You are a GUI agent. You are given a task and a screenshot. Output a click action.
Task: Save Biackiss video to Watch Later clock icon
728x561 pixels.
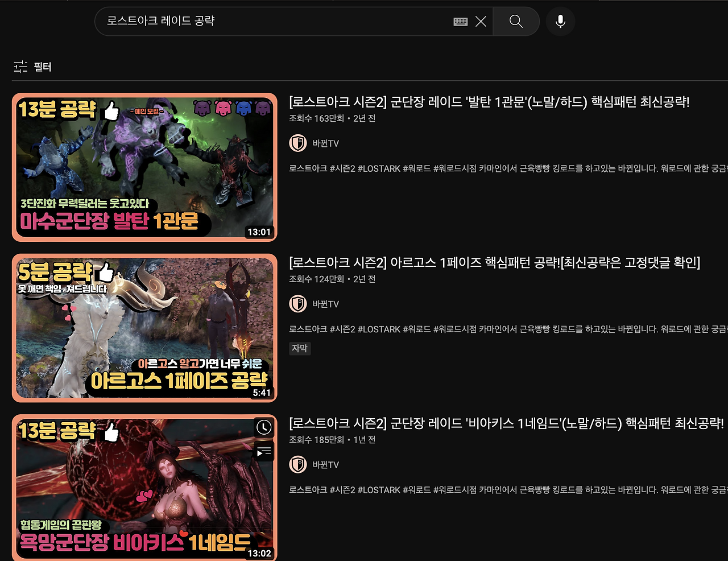click(x=263, y=428)
